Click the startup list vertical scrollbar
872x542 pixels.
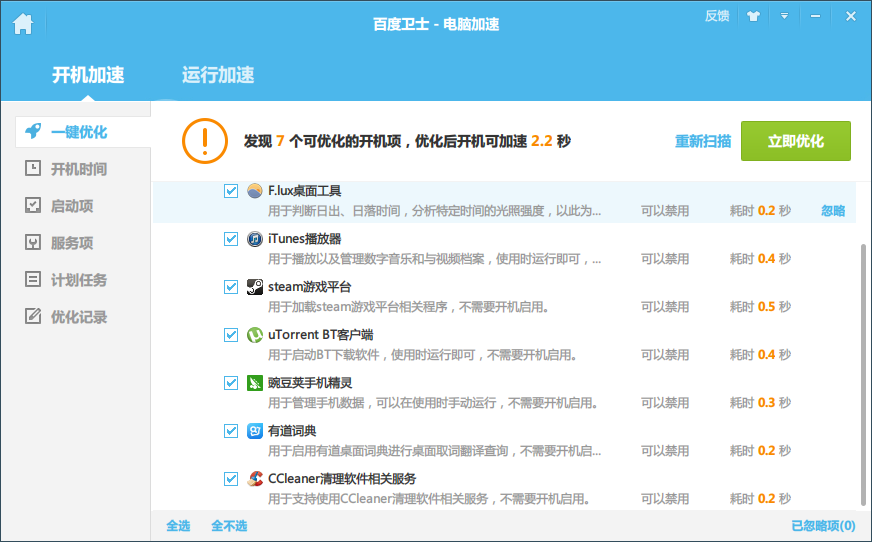click(x=863, y=375)
